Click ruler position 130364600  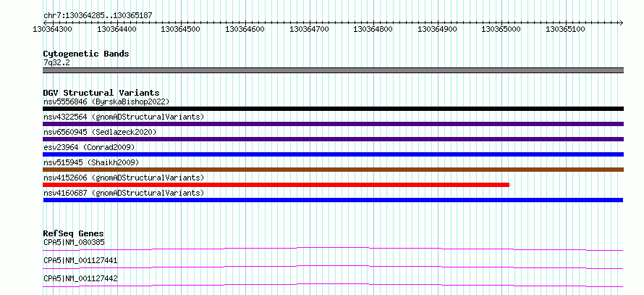(x=245, y=29)
